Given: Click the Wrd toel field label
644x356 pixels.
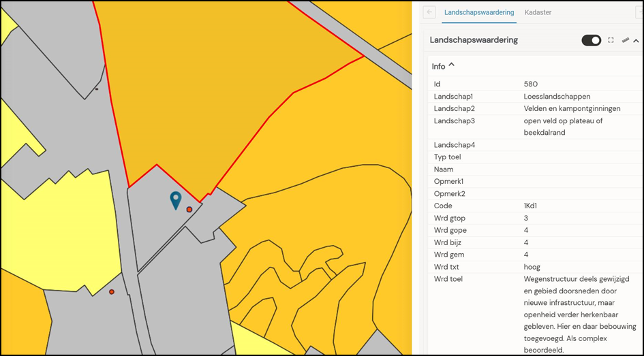Looking at the screenshot, I should pos(448,279).
